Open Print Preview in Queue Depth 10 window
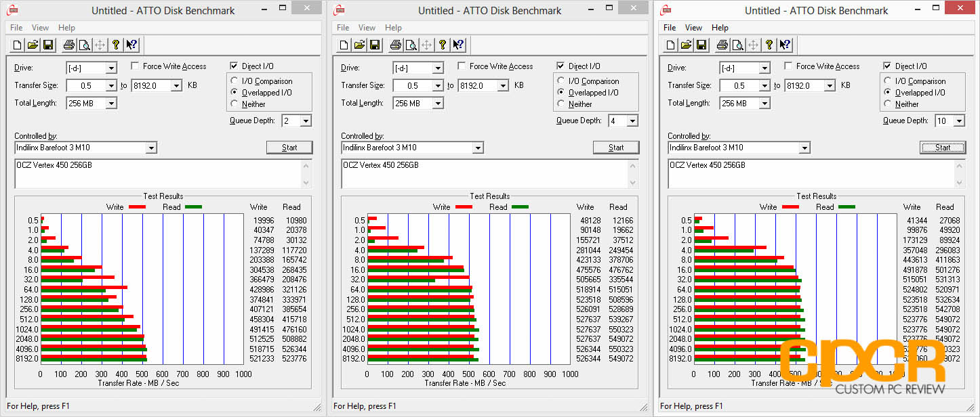The image size is (980, 417). pos(737,45)
